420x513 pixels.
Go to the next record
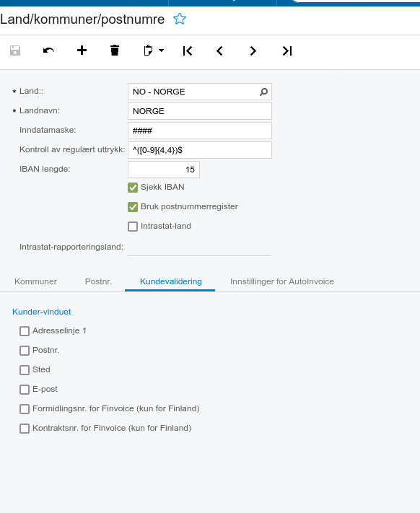[253, 51]
